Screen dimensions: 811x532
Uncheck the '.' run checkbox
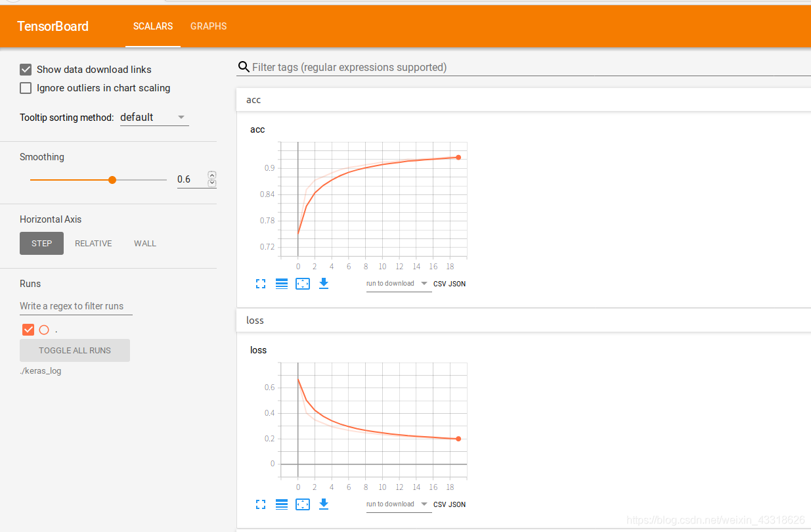(28, 330)
